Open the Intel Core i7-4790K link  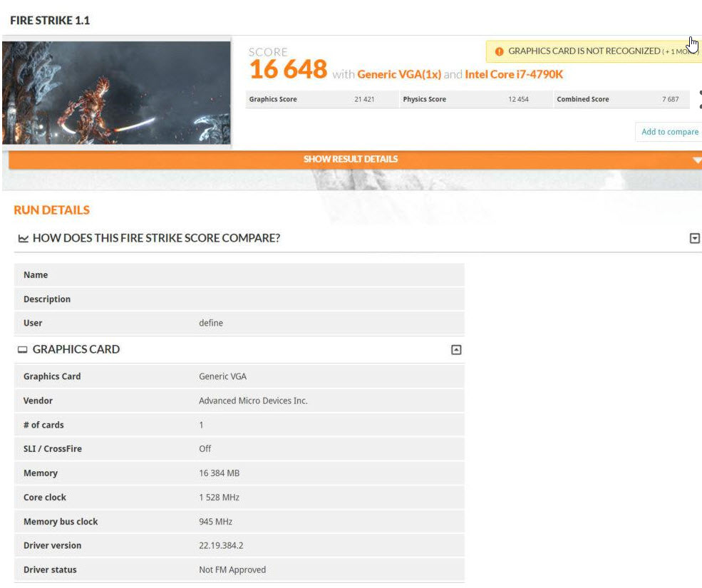(515, 74)
